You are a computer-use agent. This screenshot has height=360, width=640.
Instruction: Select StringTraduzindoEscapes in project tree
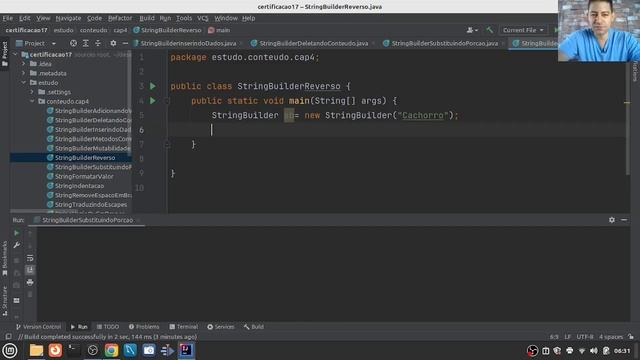click(x=91, y=204)
